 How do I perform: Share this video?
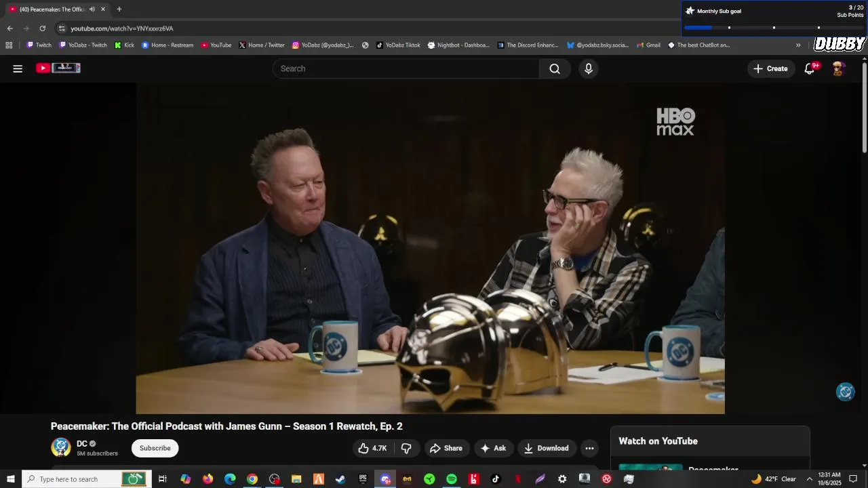point(446,448)
